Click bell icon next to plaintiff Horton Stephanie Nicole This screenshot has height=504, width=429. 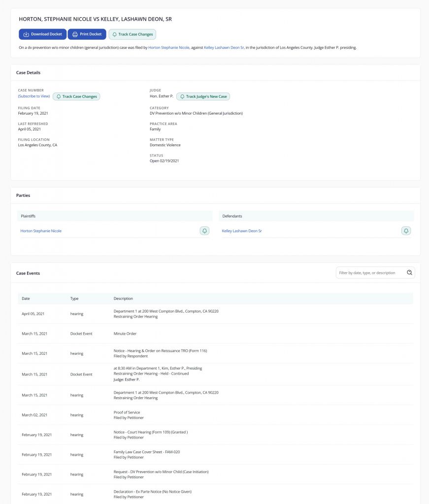tap(204, 231)
